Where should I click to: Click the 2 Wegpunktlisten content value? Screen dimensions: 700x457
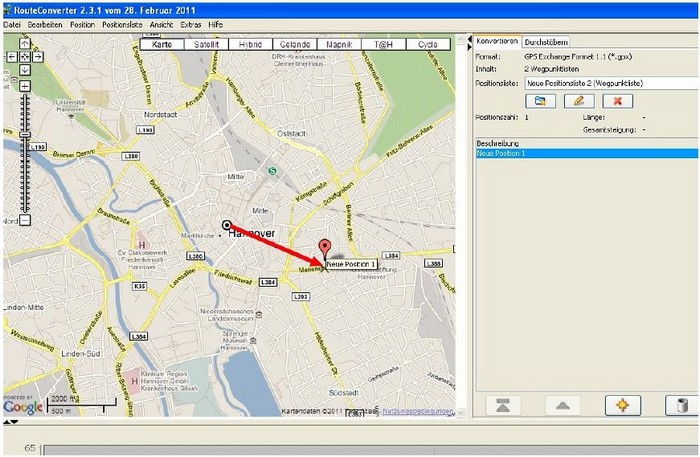pyautogui.click(x=551, y=69)
